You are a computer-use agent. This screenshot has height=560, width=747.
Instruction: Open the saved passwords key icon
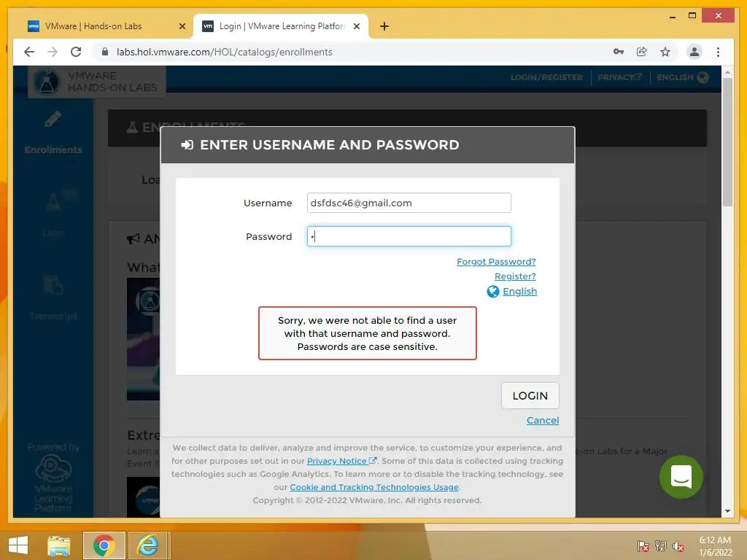619,52
